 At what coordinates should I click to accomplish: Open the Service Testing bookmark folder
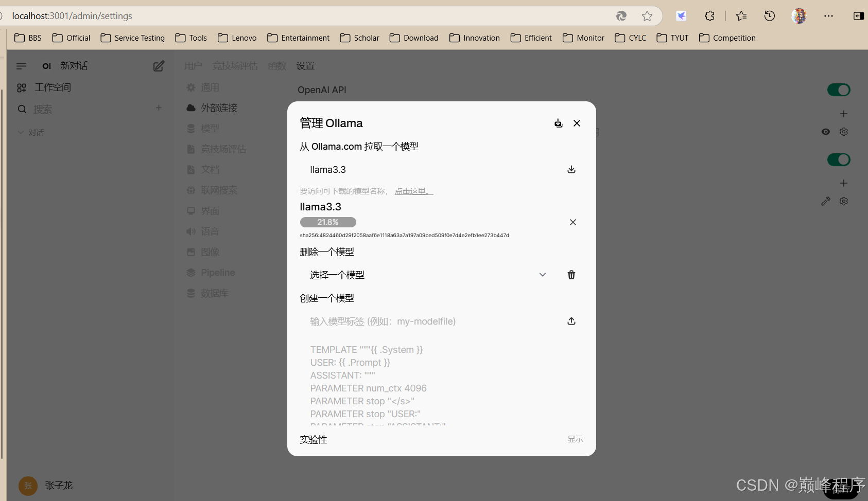[x=133, y=38]
